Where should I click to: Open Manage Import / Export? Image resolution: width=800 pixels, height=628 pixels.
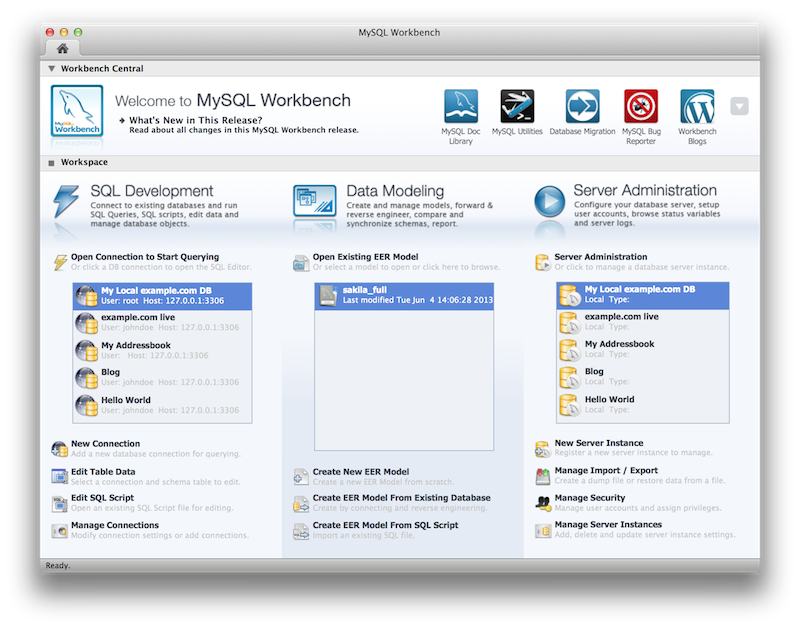point(606,471)
